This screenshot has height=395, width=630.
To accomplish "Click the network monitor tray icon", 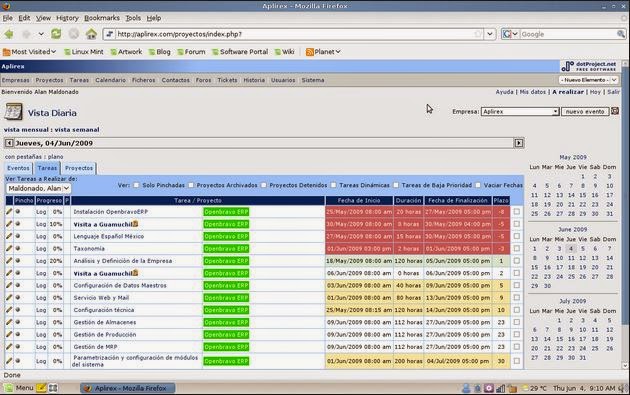I will (x=501, y=388).
